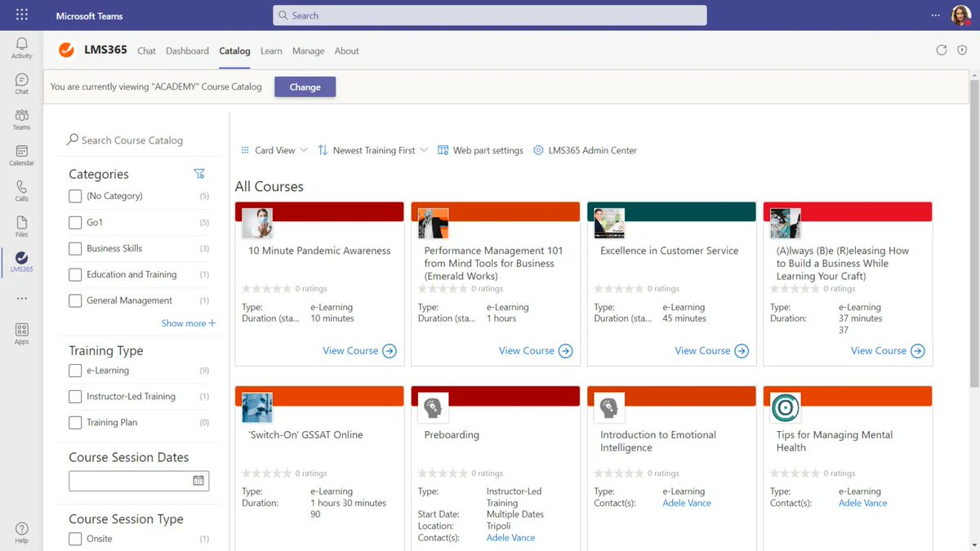Open the Card View dropdown
The width and height of the screenshot is (980, 551).
pyautogui.click(x=275, y=150)
